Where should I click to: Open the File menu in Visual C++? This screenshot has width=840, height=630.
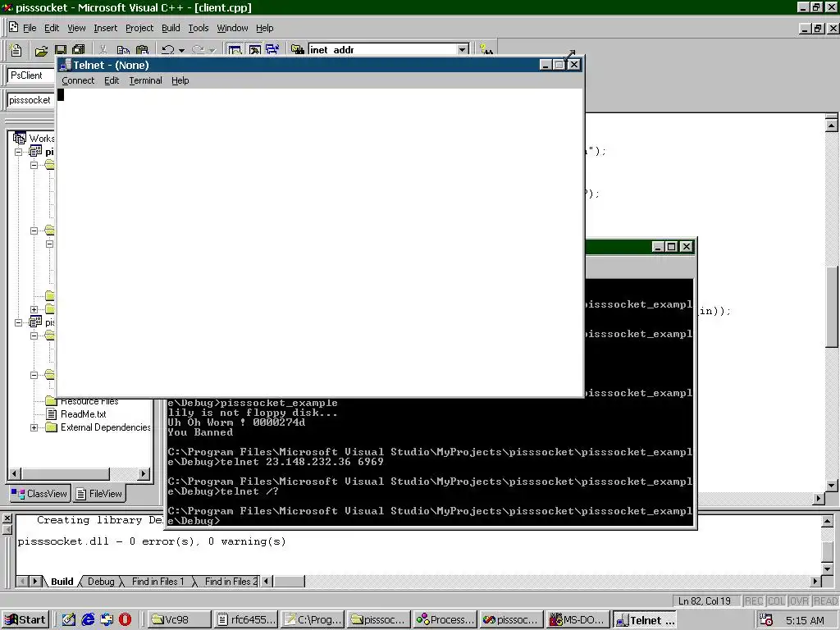point(30,28)
